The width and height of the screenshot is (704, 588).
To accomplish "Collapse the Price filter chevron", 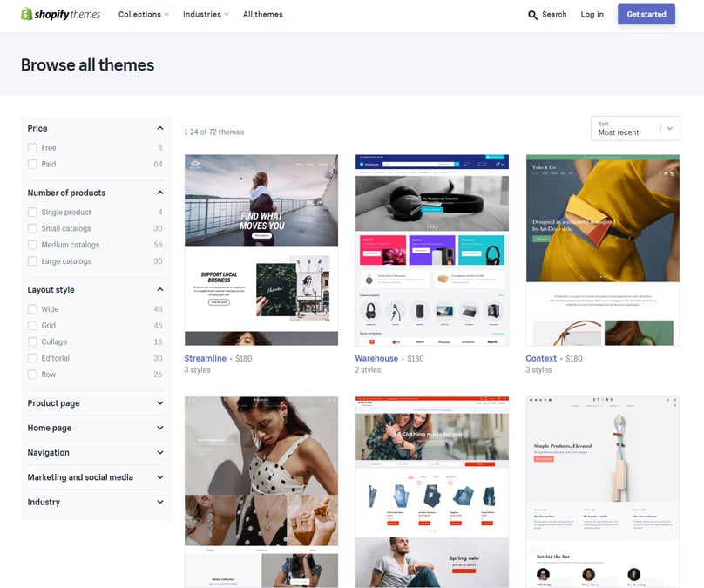I will point(160,128).
